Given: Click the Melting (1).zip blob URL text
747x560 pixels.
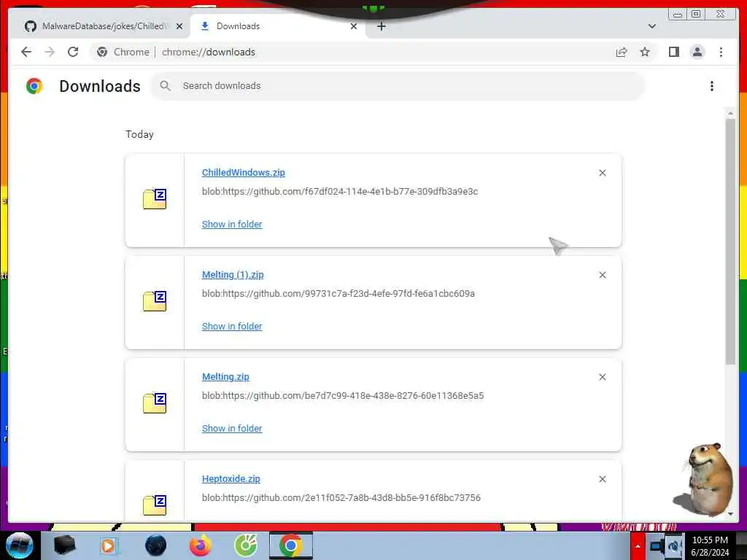Looking at the screenshot, I should (x=338, y=293).
